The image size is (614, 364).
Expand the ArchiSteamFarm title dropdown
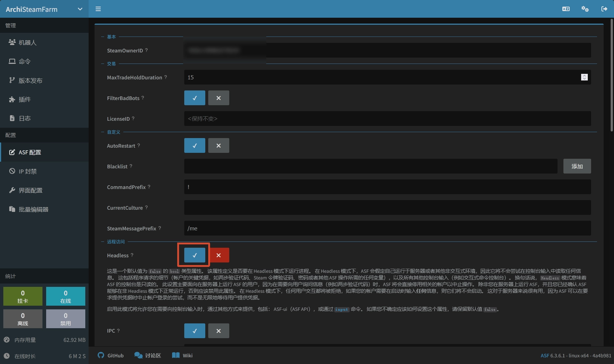pos(80,9)
